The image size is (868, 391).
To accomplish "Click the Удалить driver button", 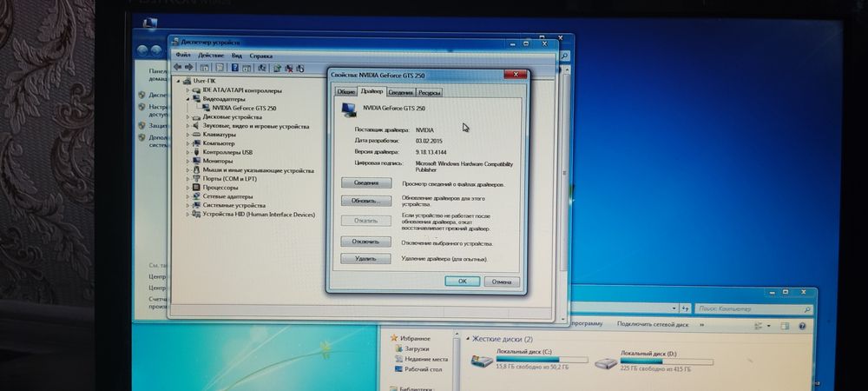I will 366,258.
